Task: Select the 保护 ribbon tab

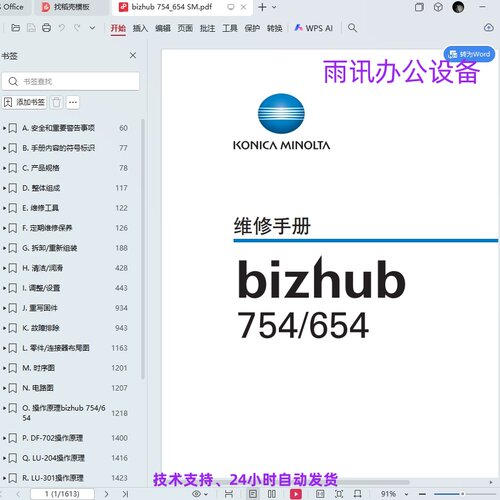Action: click(x=252, y=28)
